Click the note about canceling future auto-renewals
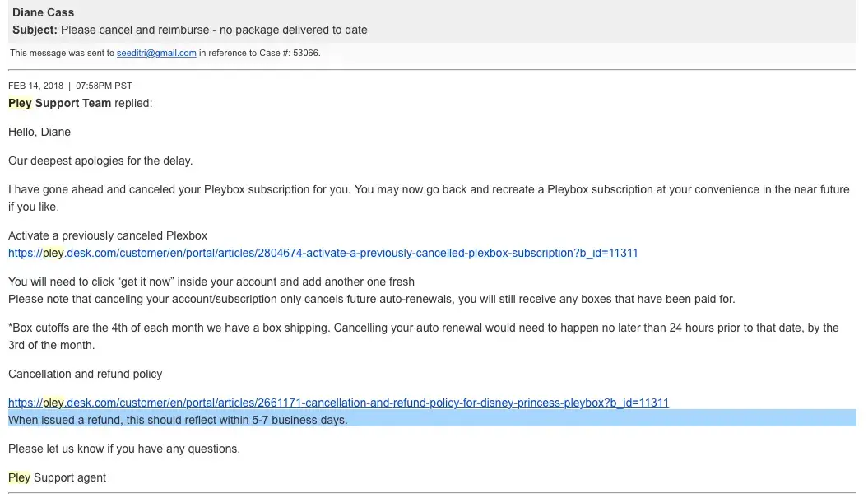Image resolution: width=868 pixels, height=498 pixels. [x=371, y=299]
